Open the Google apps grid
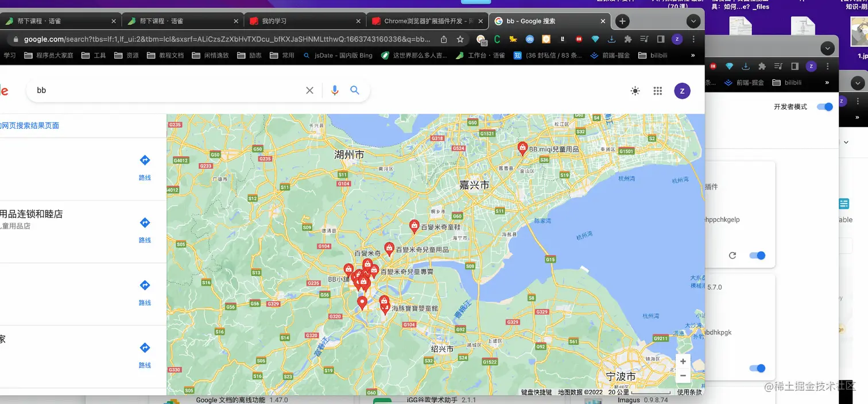Viewport: 868px width, 404px height. (x=658, y=91)
